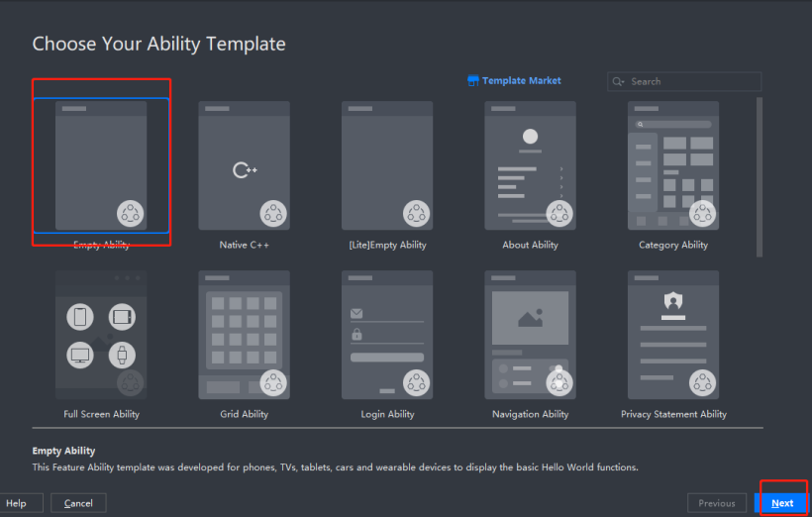Screen dimensions: 812x517
Task: Select the Category Ability template
Action: (673, 165)
